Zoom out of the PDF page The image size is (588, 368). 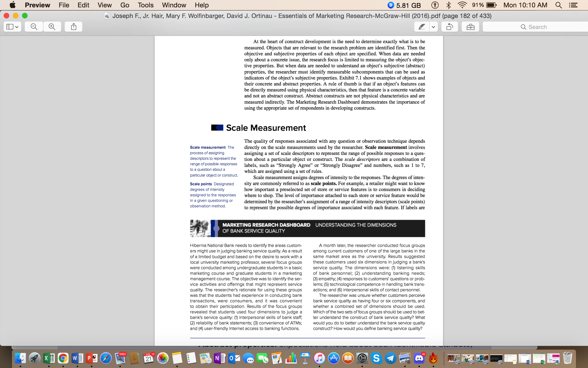tap(34, 27)
